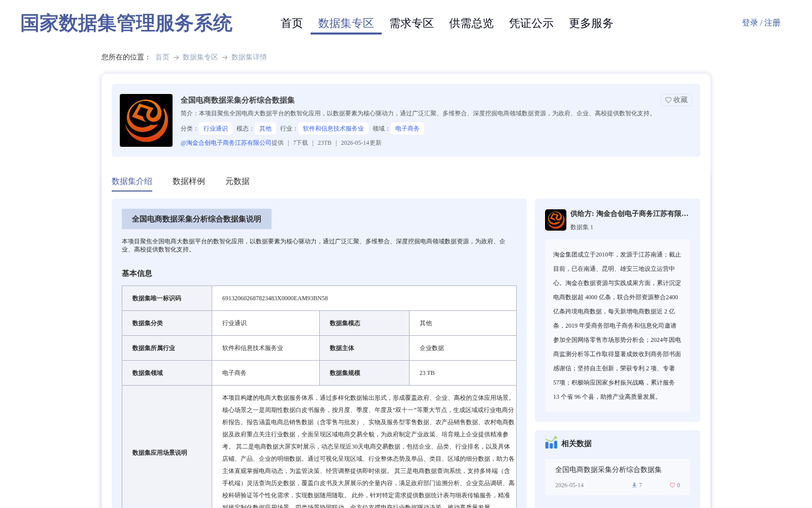Click the 相关数据 heading
The image size is (812, 508).
pyautogui.click(x=577, y=443)
